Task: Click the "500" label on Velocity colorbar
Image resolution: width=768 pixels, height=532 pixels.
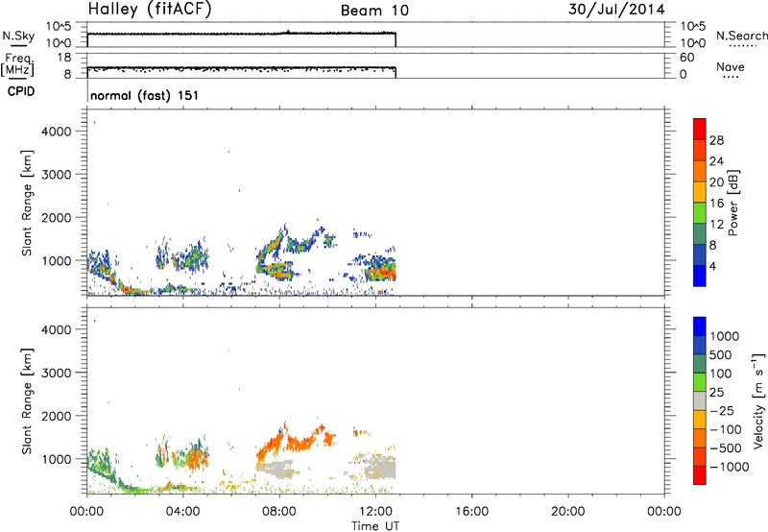Action: 721,355
